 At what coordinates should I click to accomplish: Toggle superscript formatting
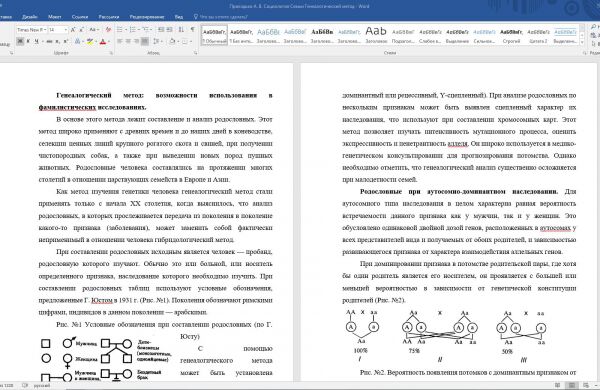65,41
